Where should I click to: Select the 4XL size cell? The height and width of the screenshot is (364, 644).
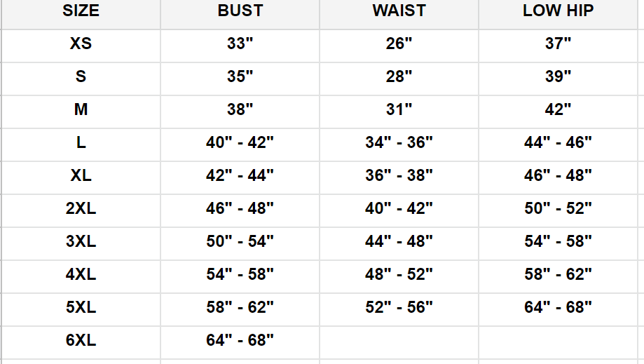[81, 274]
